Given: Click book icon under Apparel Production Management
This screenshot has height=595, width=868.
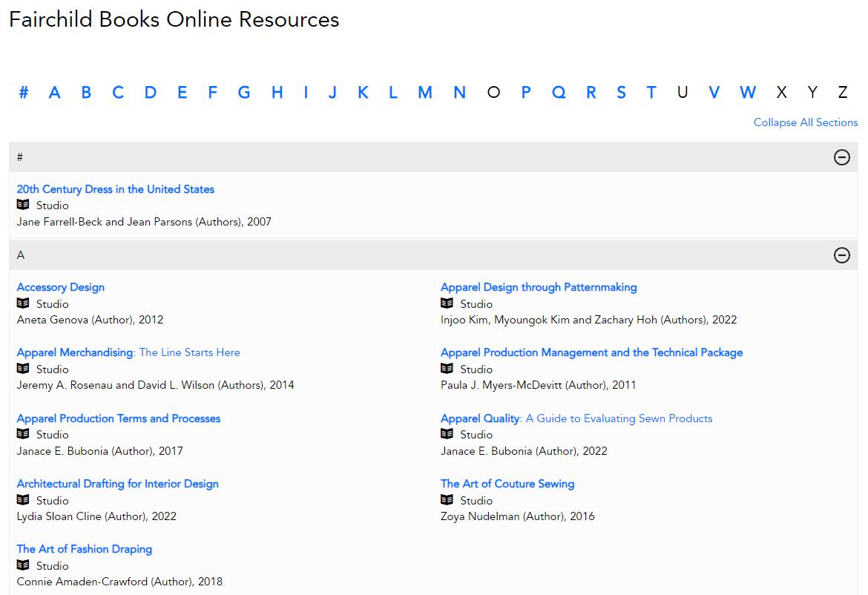Looking at the screenshot, I should click(447, 369).
